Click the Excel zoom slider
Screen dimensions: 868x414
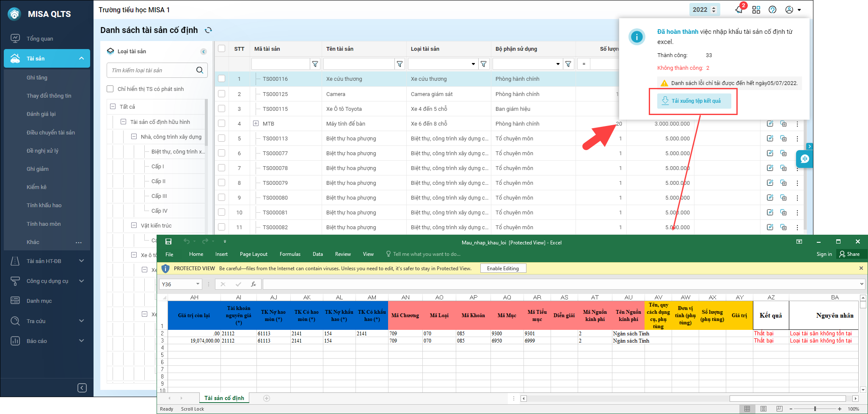[x=815, y=409]
